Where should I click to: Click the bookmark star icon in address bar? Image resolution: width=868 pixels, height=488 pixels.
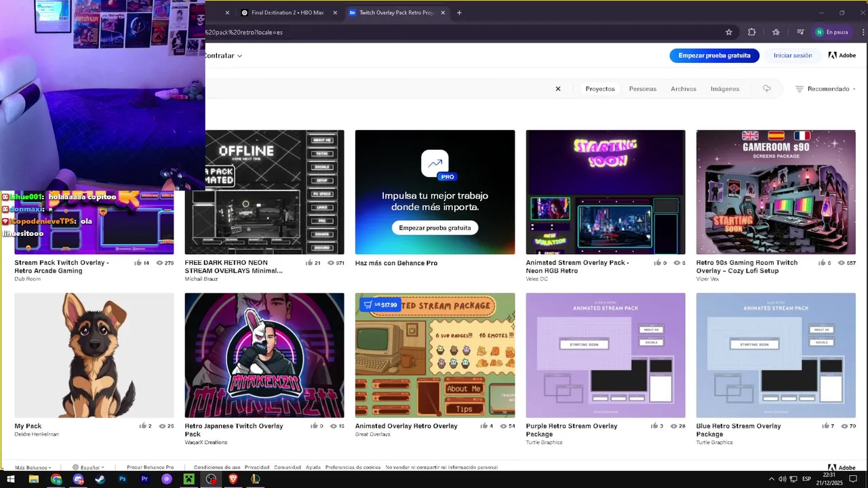729,32
